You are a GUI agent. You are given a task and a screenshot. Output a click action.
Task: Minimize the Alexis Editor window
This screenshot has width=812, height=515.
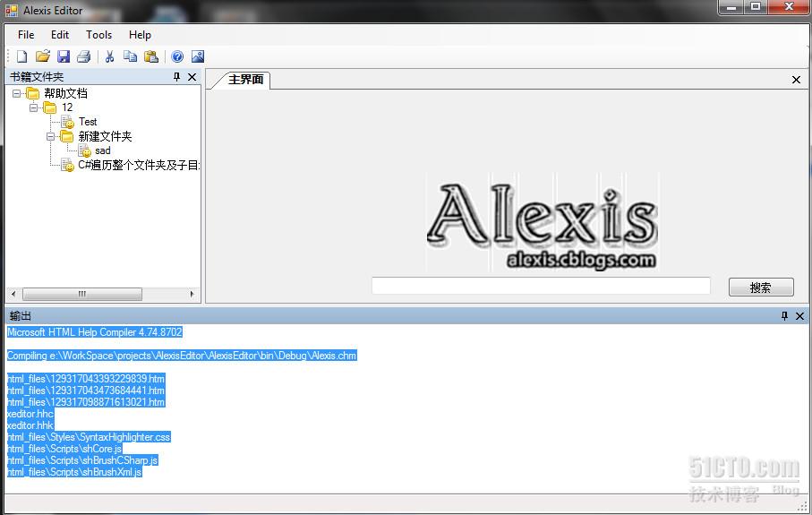coord(731,7)
